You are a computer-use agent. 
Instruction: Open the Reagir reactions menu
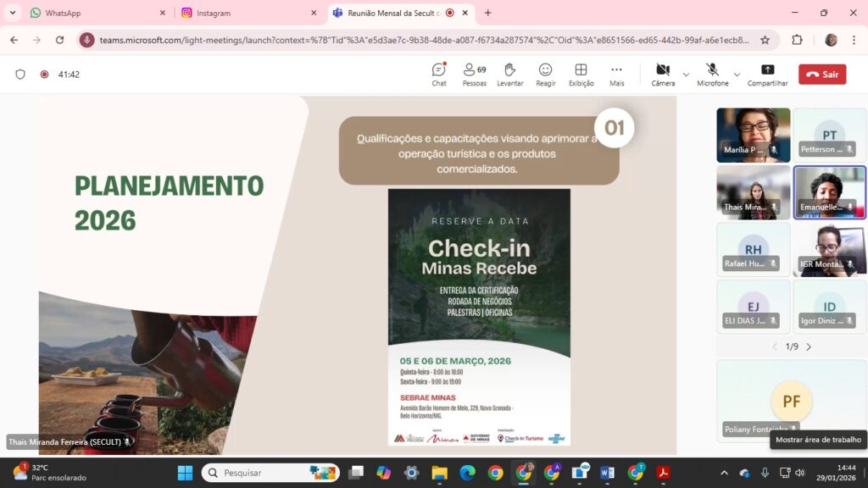tap(545, 74)
